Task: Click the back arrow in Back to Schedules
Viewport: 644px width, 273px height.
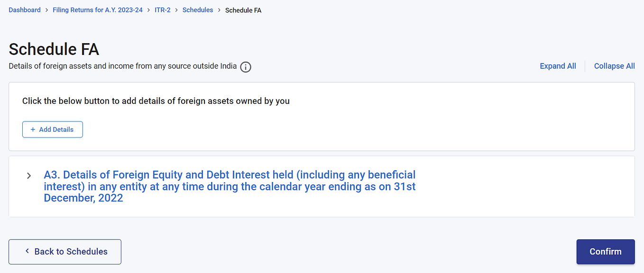Action: click(27, 251)
